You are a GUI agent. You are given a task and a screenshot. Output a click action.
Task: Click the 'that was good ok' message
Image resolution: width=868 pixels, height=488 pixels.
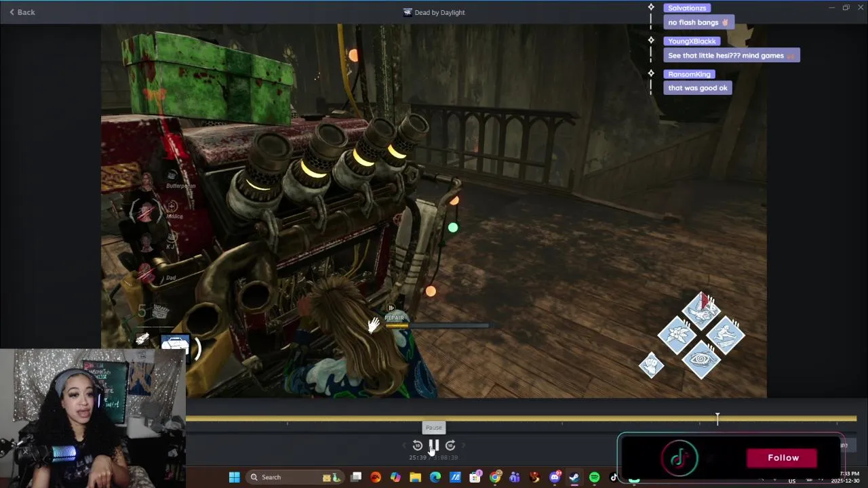pyautogui.click(x=697, y=88)
